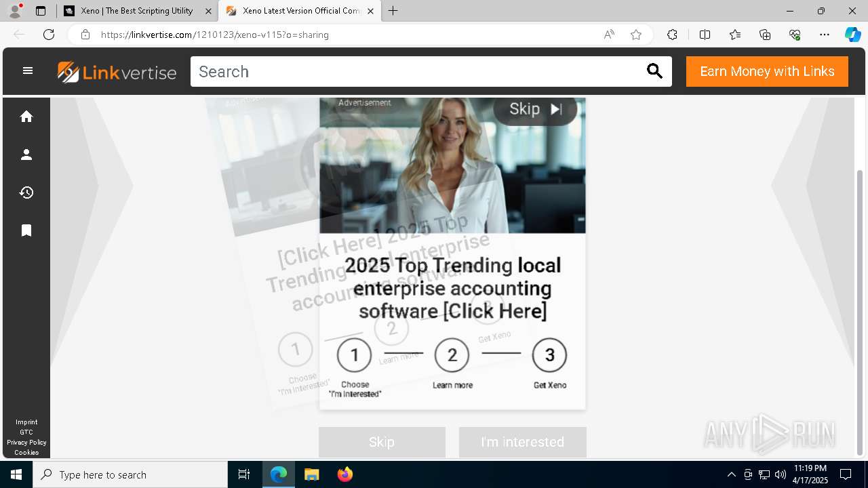Click the browser address bar URL
The image size is (868, 488).
click(215, 35)
